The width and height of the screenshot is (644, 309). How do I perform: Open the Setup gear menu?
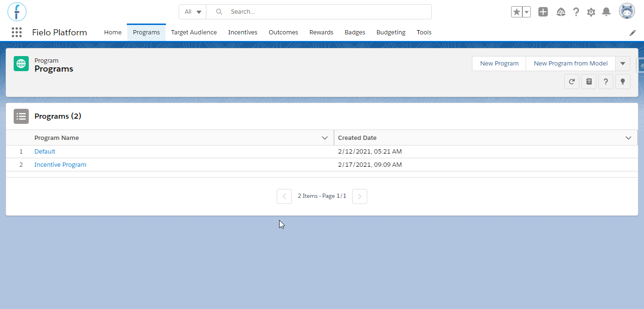(x=591, y=12)
